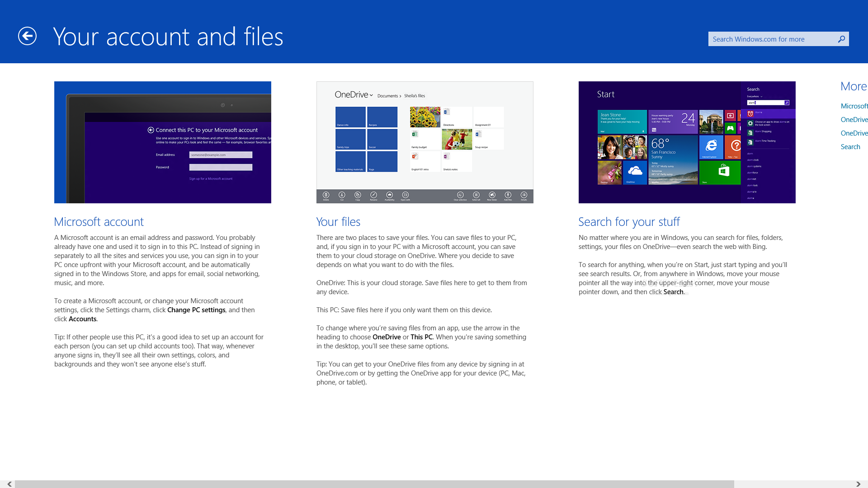Open the OneDrive files screenshot thumbnail
Screen dimensions: 868x488
pyautogui.click(x=425, y=142)
